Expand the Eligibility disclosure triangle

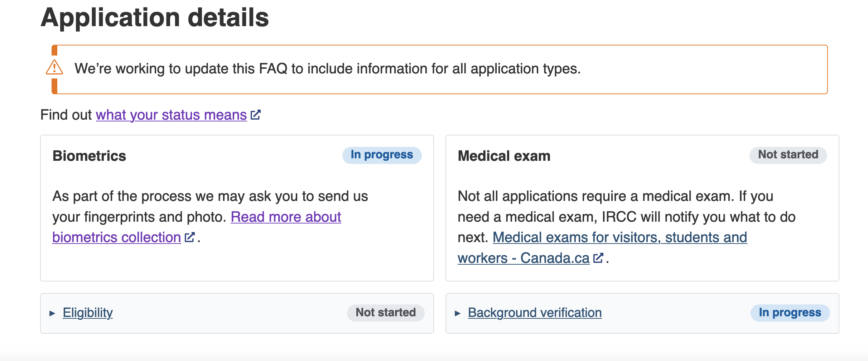[52, 313]
